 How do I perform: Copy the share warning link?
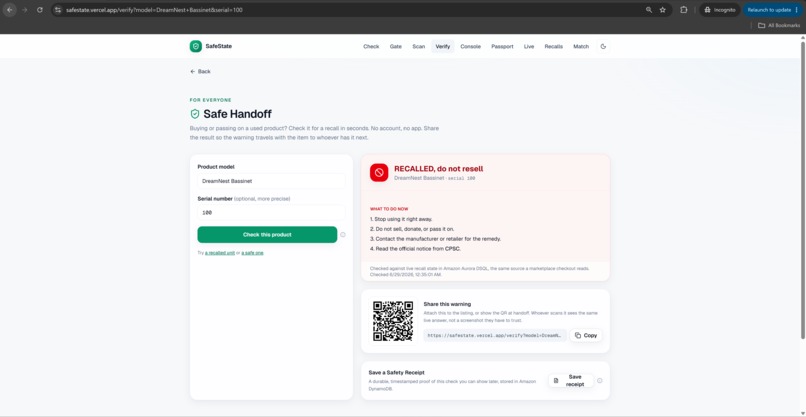[586, 335]
